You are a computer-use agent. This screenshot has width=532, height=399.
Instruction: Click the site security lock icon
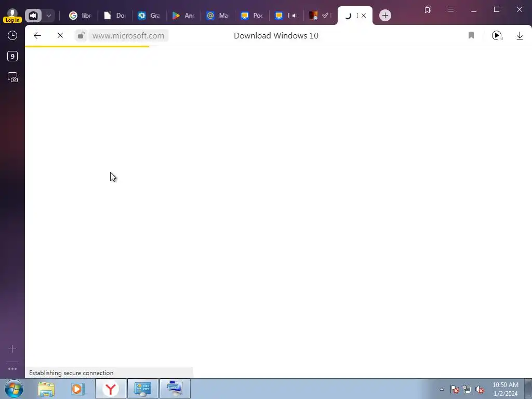pos(81,36)
